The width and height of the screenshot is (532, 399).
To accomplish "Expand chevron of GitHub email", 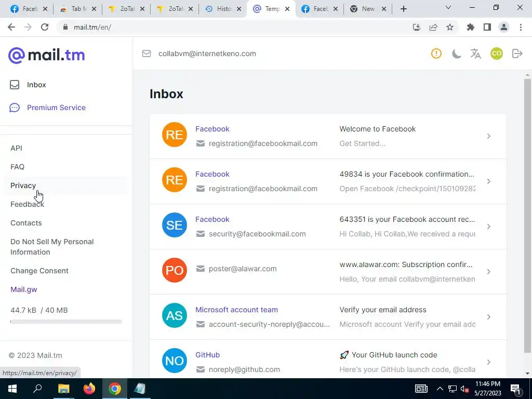I will (x=488, y=362).
